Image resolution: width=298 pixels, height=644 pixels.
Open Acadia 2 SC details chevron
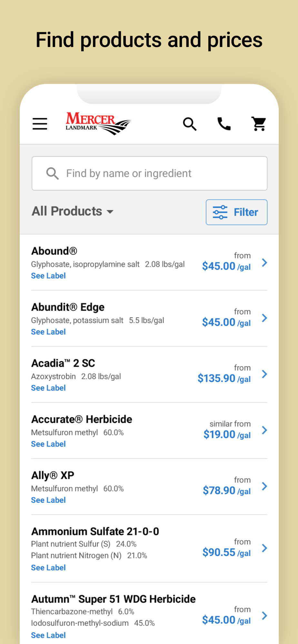pos(264,374)
